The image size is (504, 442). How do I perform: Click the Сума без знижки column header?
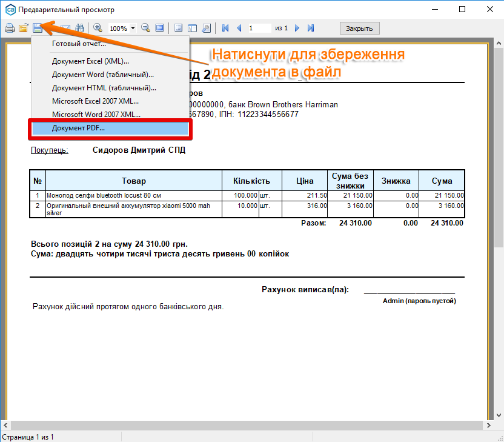coord(350,181)
